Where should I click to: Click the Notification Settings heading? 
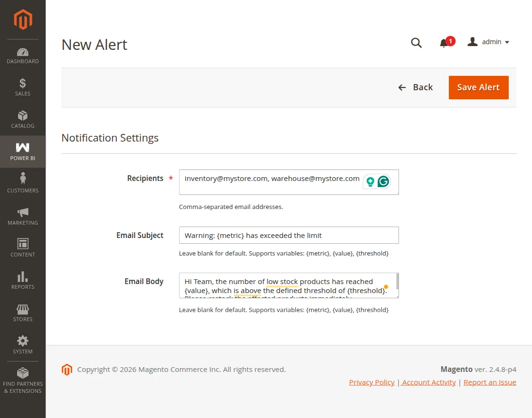(x=110, y=138)
